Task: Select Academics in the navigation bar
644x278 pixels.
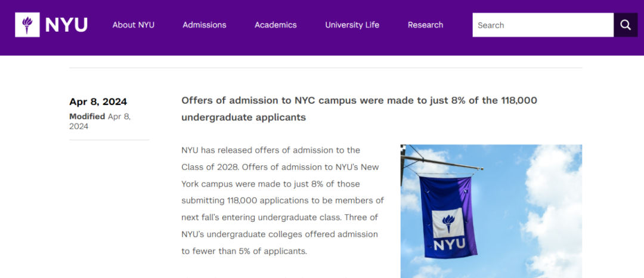Action: [x=275, y=25]
